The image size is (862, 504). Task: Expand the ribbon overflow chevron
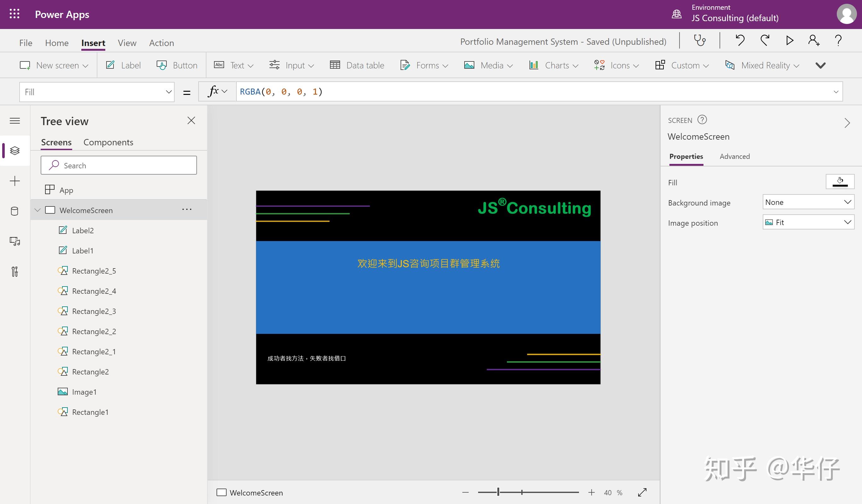[x=820, y=65]
